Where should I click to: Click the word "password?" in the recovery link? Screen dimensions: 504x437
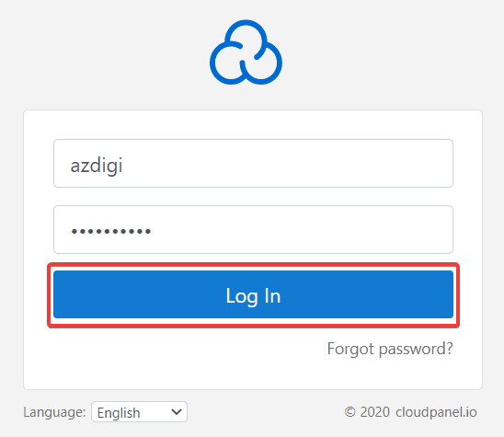coord(417,350)
